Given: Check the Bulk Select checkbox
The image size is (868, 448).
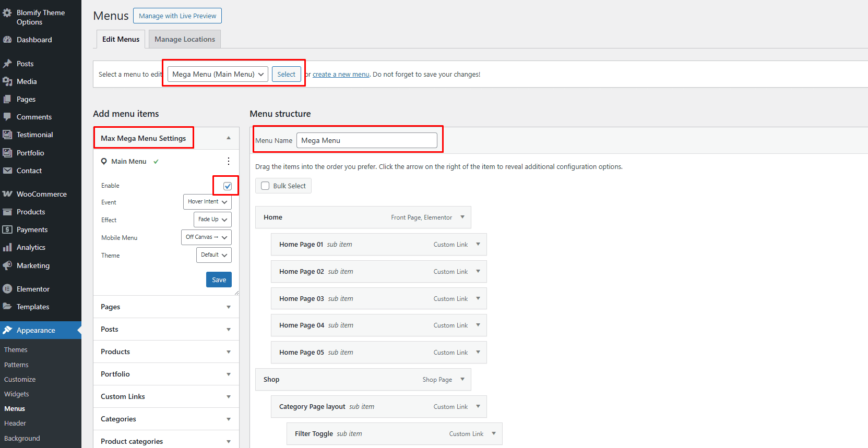Looking at the screenshot, I should pyautogui.click(x=265, y=186).
